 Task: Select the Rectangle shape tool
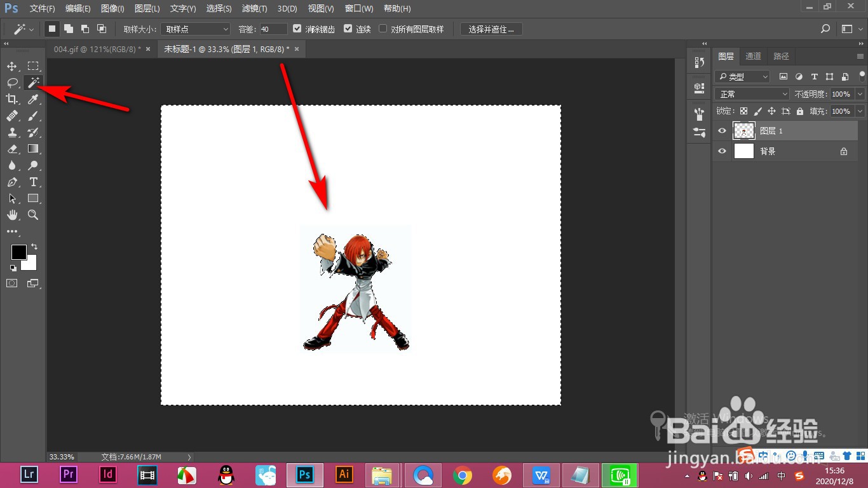(x=33, y=198)
